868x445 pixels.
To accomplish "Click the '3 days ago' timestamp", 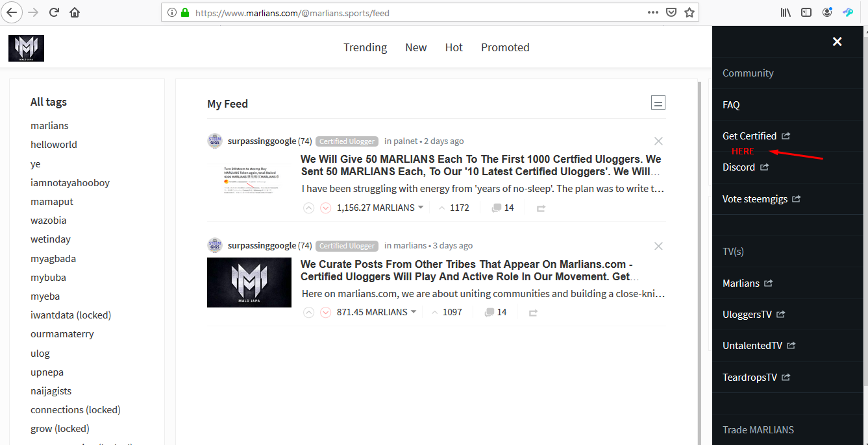I will click(x=453, y=246).
